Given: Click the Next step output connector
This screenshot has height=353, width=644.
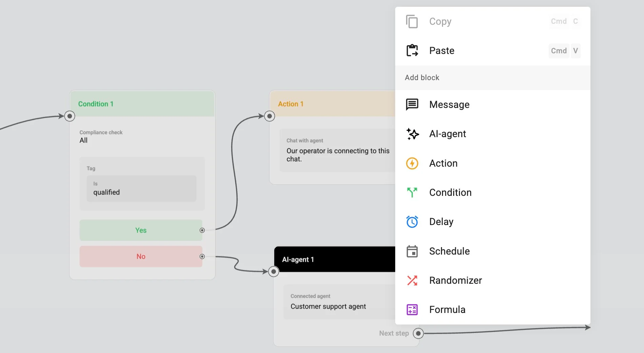Looking at the screenshot, I should point(418,333).
